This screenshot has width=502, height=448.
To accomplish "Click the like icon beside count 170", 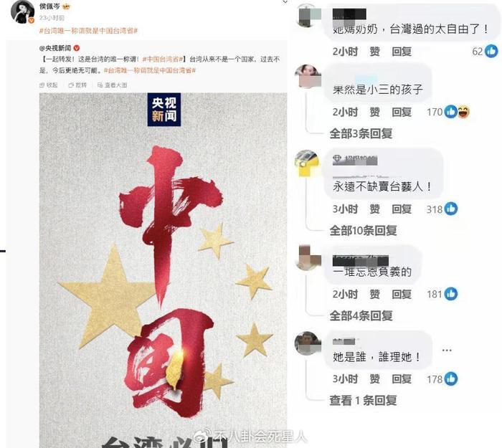I will coord(451,112).
